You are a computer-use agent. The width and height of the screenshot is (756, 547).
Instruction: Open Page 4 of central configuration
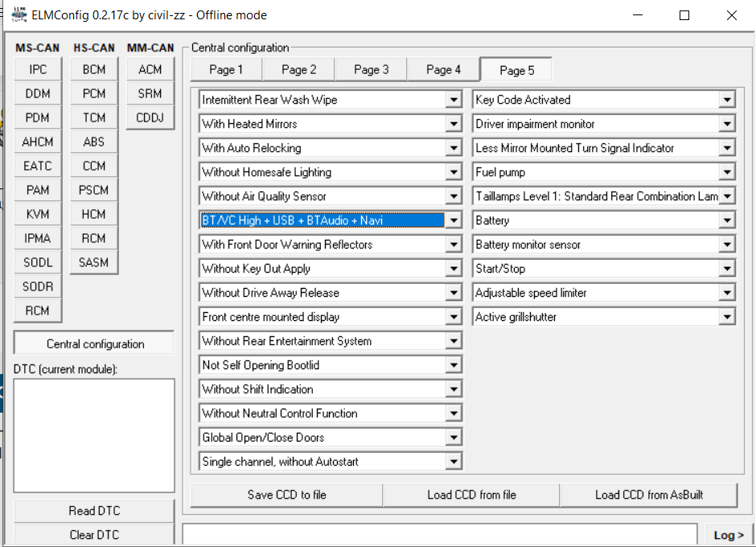coord(443,70)
